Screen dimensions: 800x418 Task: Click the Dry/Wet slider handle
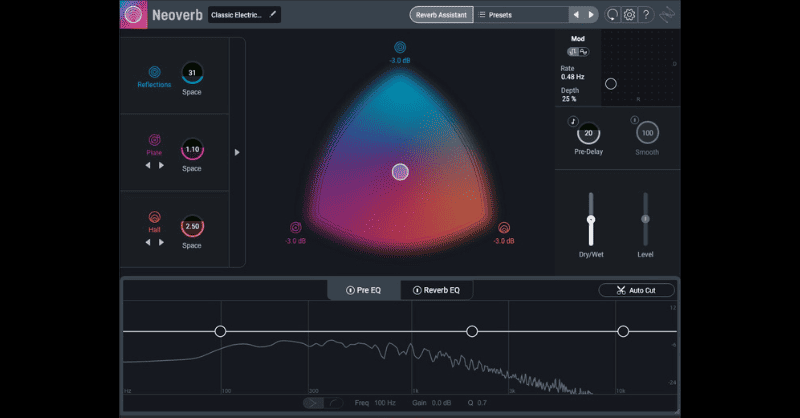coord(591,219)
